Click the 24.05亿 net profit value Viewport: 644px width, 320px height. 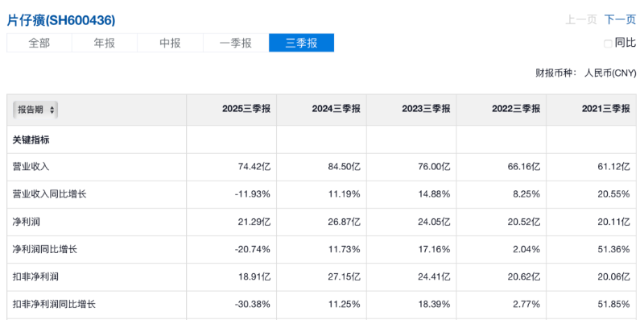point(434,222)
